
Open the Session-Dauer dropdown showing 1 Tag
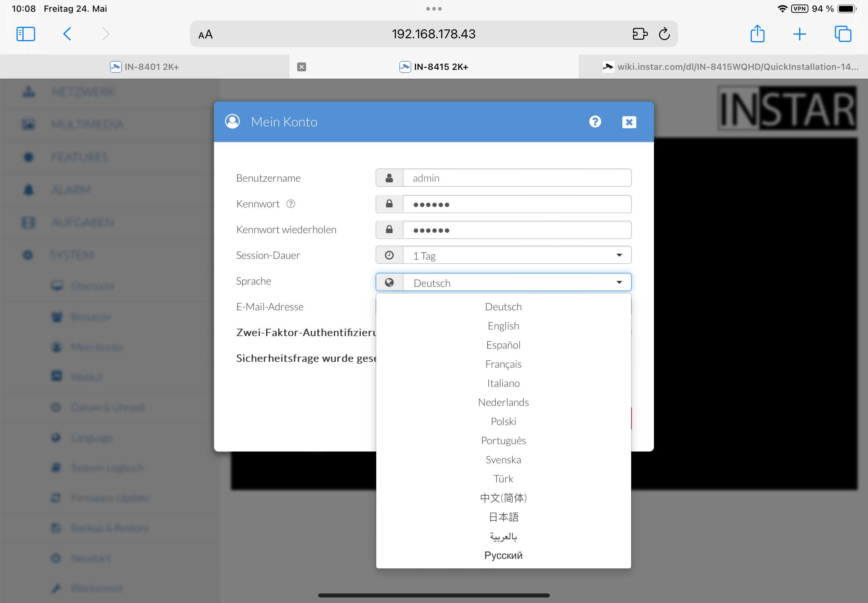tap(516, 256)
